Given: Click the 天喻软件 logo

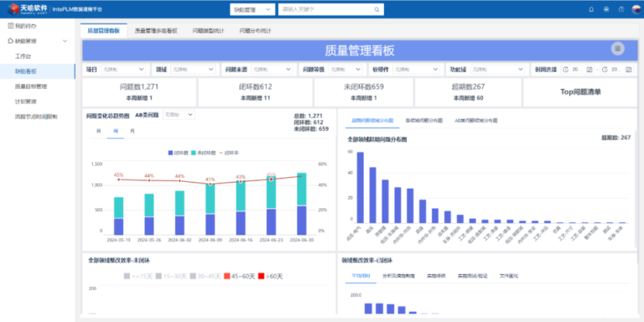Looking at the screenshot, I should point(28,8).
